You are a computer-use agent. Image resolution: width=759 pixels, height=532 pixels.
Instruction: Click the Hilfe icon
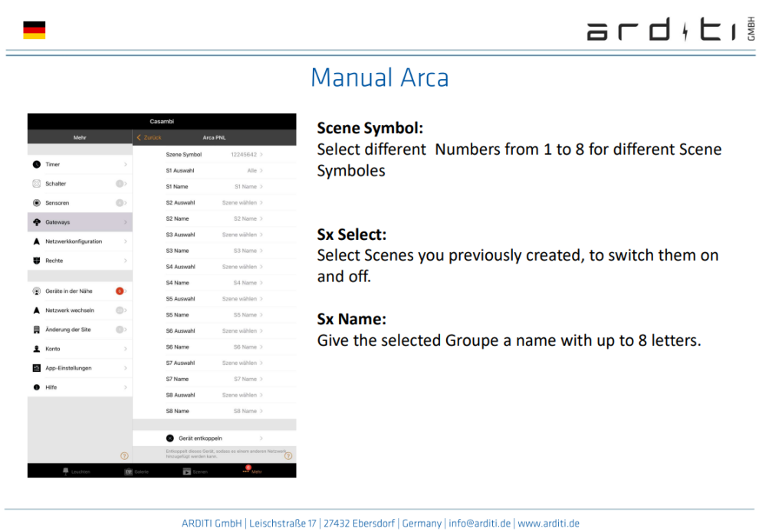coord(37,388)
